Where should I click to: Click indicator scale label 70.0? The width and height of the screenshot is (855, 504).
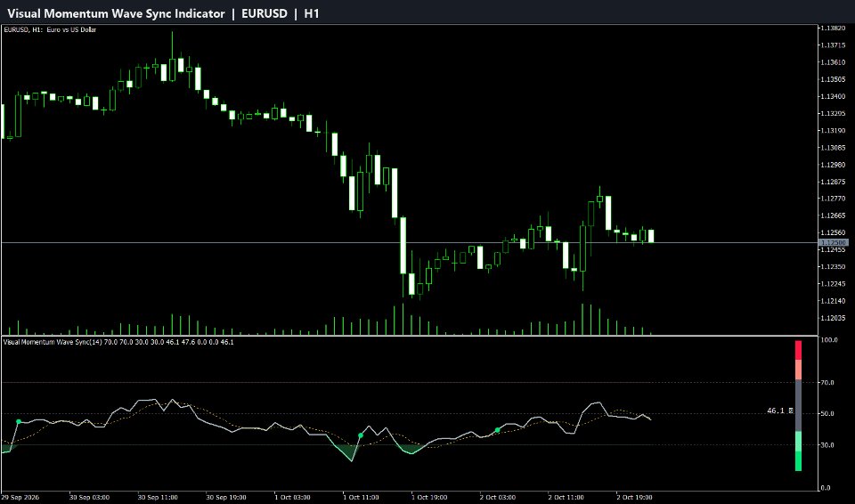(827, 382)
